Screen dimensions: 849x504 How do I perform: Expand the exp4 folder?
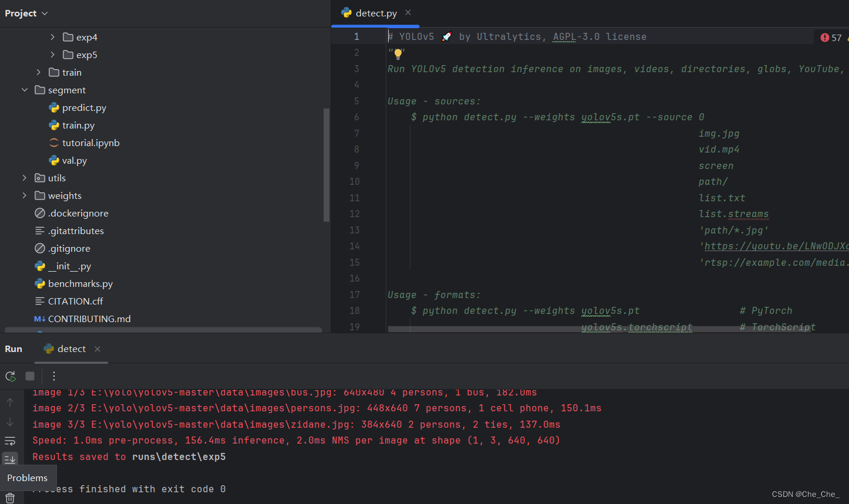pyautogui.click(x=52, y=37)
